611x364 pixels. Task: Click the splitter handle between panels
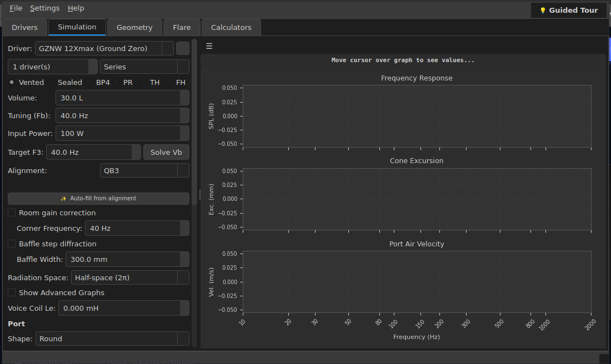tap(200, 194)
